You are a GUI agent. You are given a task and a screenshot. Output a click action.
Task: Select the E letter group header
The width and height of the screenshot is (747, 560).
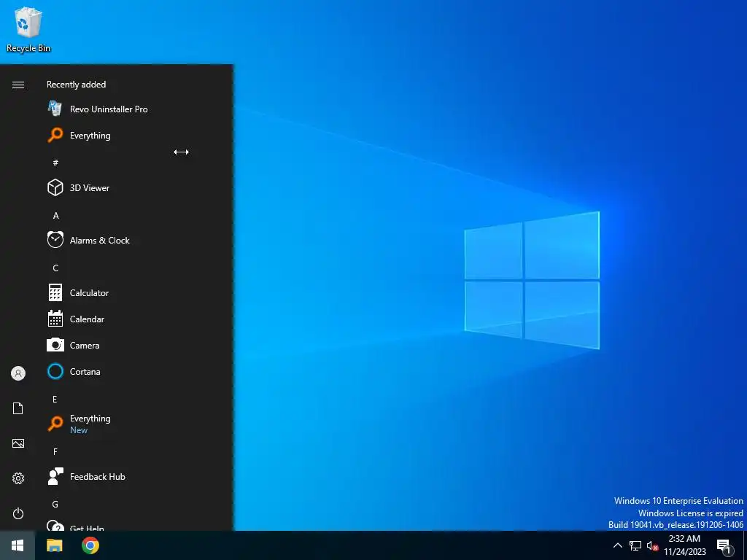pos(55,399)
